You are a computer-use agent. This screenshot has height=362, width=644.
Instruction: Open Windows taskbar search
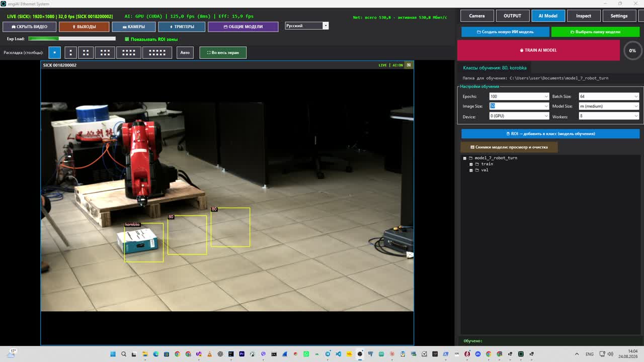pyautogui.click(x=124, y=354)
